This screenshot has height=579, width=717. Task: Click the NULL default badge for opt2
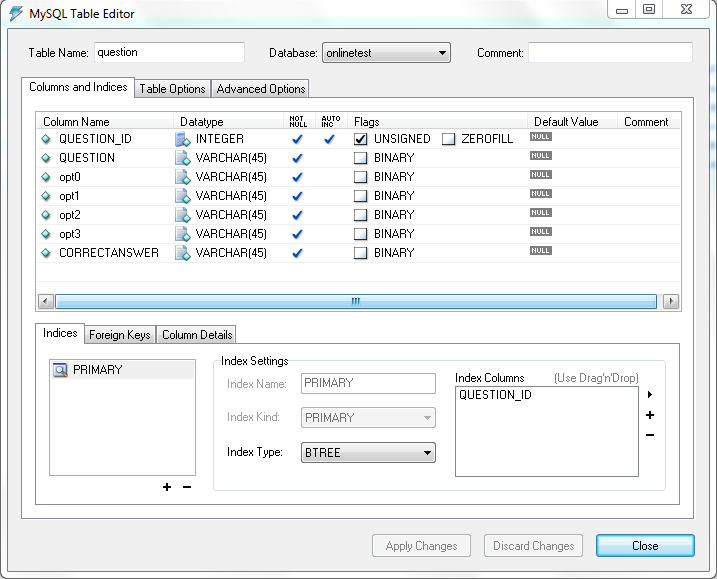click(x=541, y=212)
